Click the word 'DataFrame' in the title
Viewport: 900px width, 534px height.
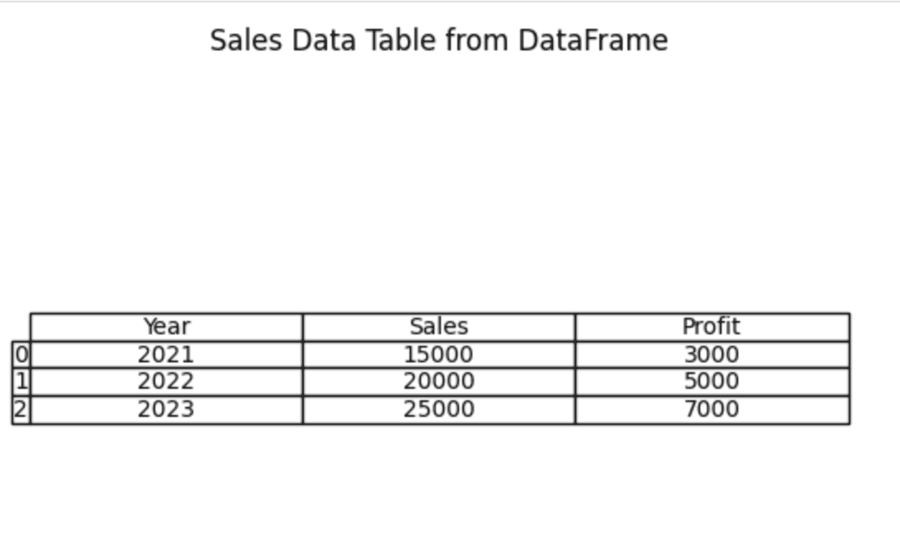coord(592,41)
